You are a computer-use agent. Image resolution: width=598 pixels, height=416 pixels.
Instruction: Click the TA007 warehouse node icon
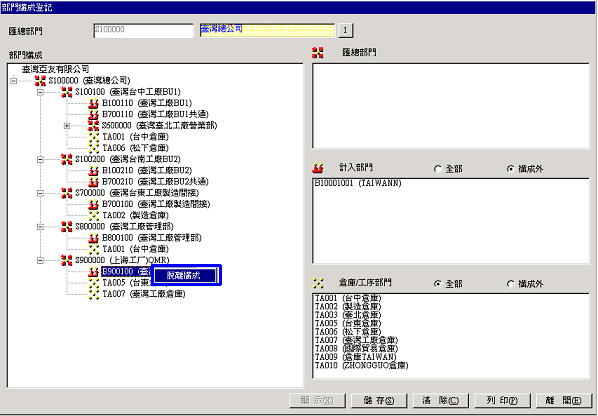(x=93, y=294)
